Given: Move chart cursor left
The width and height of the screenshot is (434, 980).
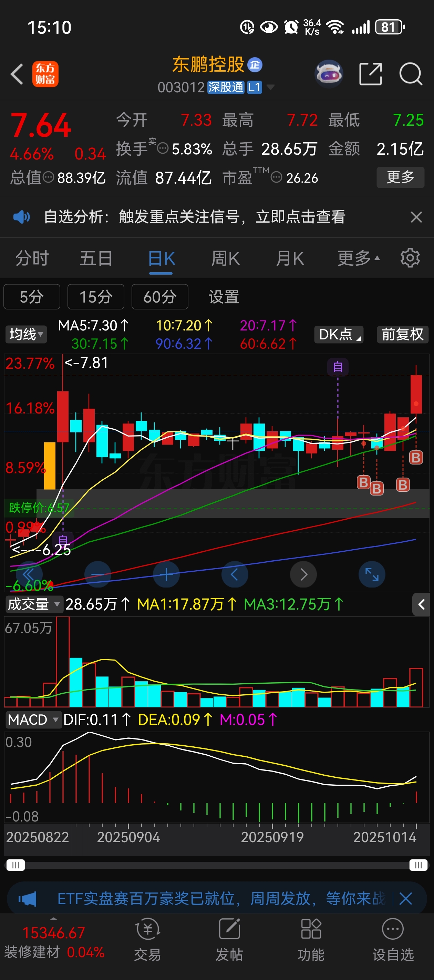Looking at the screenshot, I should [x=235, y=574].
